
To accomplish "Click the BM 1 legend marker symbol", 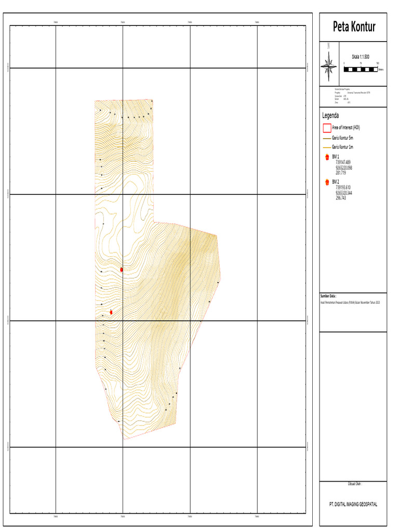I will (x=326, y=157).
